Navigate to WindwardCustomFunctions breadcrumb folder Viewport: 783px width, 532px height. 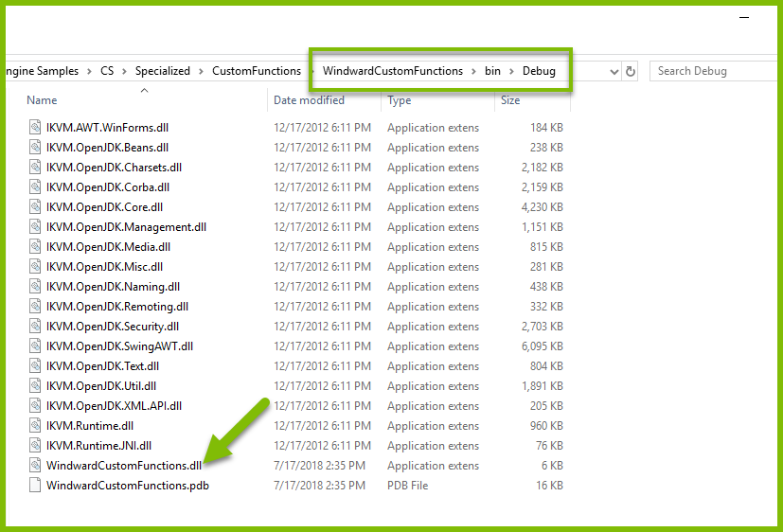[x=393, y=71]
